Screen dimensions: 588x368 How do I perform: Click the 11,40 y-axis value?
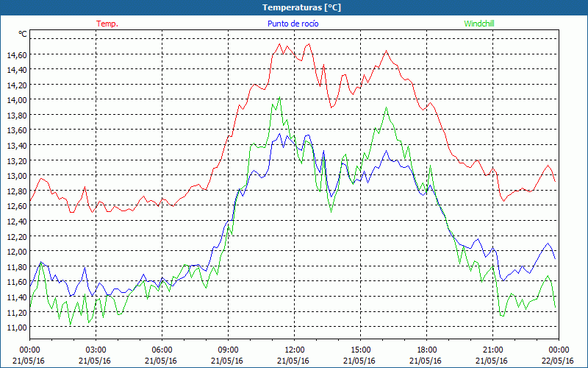[x=17, y=297]
